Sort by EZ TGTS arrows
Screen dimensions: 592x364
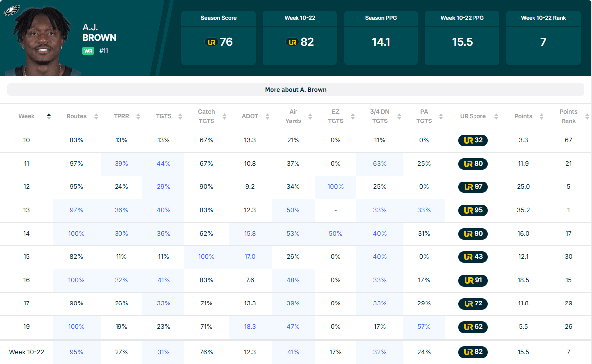coord(352,116)
